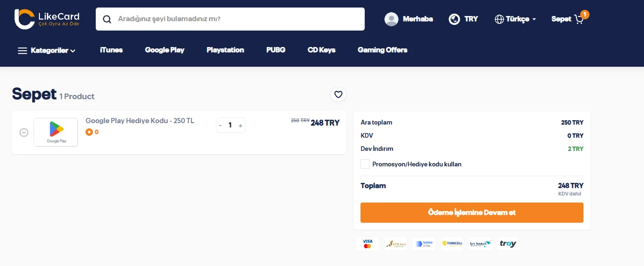644x266 pixels.
Task: Focus the product search field
Action: pos(230,19)
